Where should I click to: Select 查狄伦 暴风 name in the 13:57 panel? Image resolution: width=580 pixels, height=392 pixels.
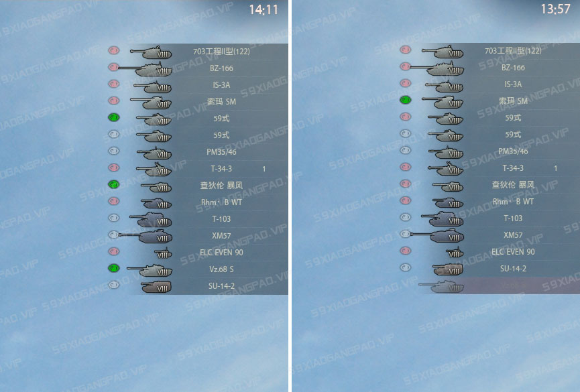point(513,184)
